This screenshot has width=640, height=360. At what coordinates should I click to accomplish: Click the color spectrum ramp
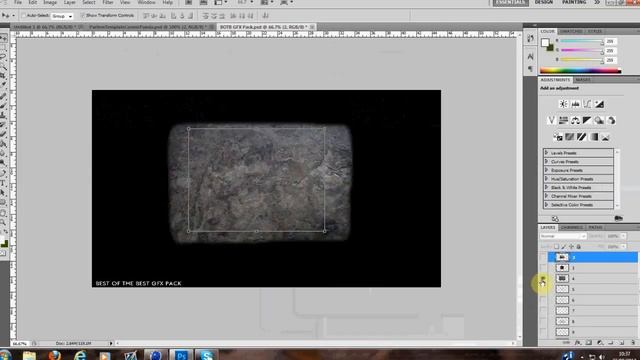pos(580,71)
